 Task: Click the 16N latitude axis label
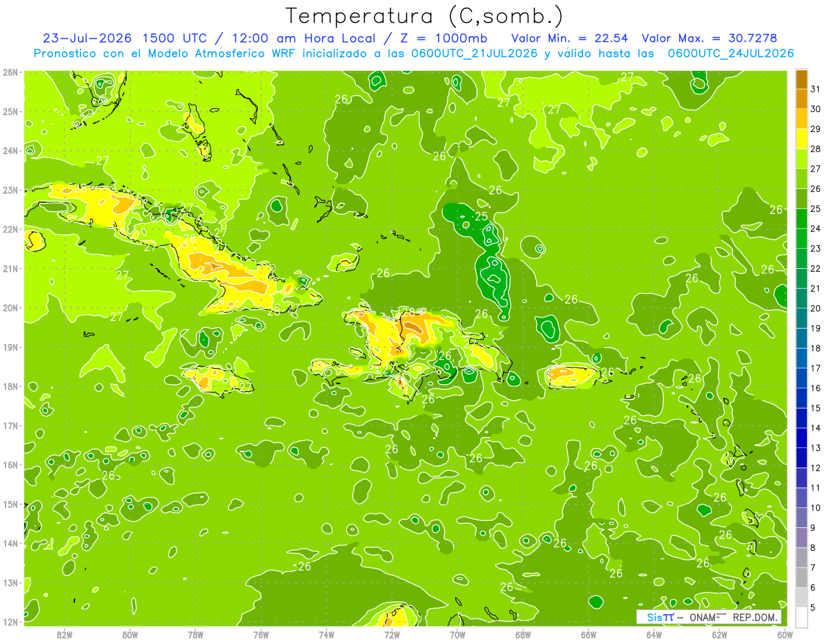10,464
